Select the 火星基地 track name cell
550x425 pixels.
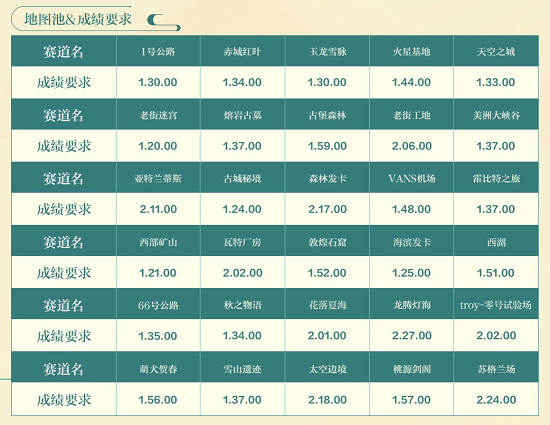coord(411,52)
